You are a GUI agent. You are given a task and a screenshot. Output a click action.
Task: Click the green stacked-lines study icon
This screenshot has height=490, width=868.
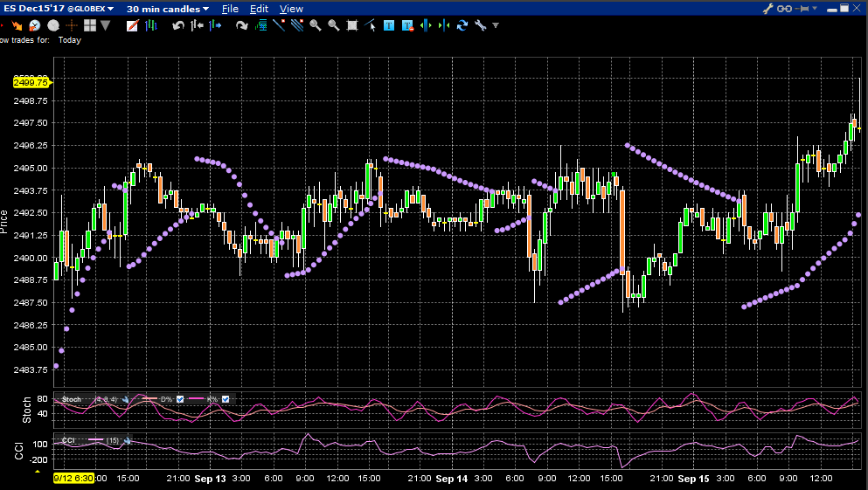(260, 25)
